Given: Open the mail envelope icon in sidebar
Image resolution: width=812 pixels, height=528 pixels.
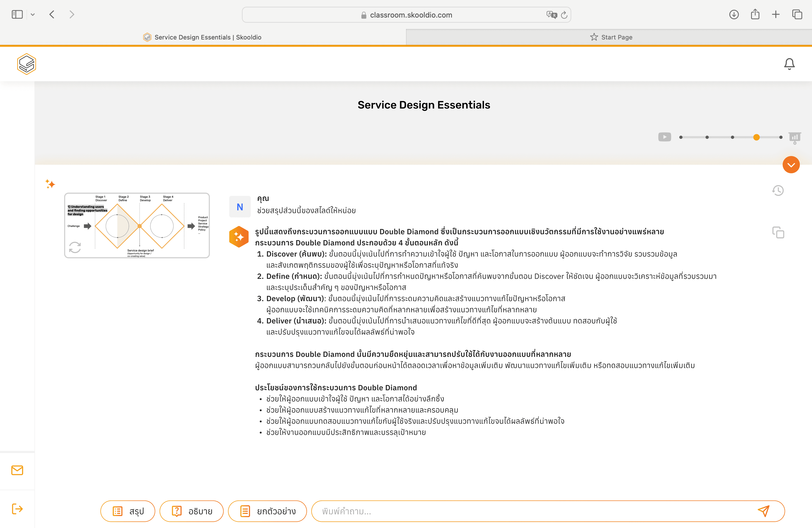Looking at the screenshot, I should pyautogui.click(x=17, y=470).
